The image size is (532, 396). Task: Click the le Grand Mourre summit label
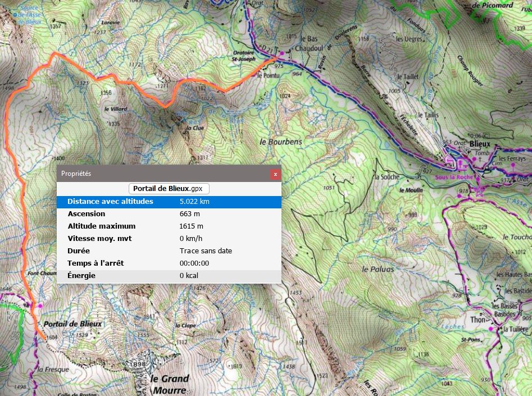[x=170, y=383]
